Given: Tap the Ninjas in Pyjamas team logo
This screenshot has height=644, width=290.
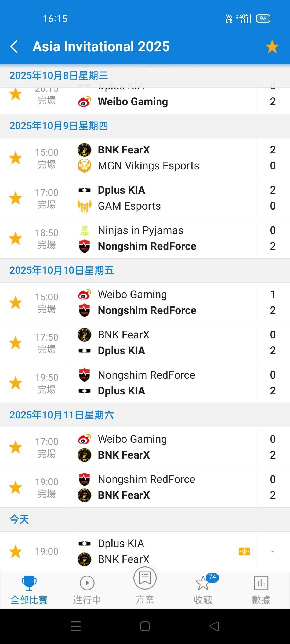Looking at the screenshot, I should point(85,230).
